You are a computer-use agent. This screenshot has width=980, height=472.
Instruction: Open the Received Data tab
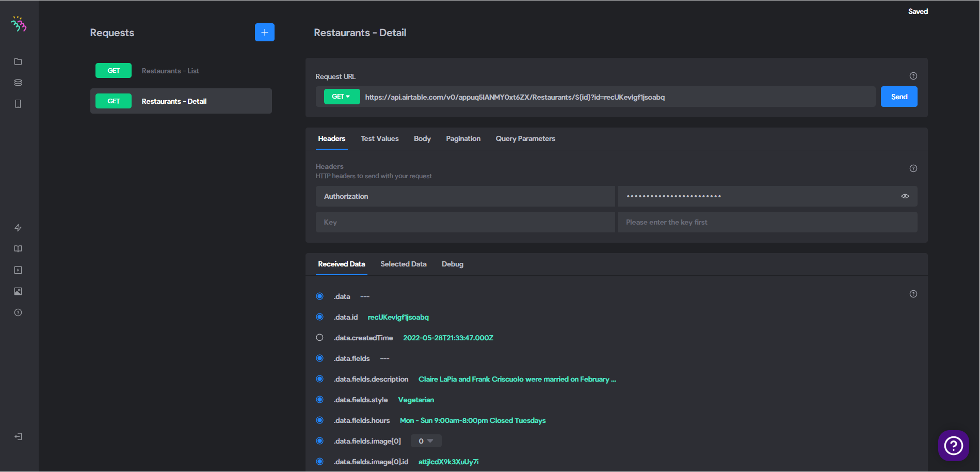342,264
